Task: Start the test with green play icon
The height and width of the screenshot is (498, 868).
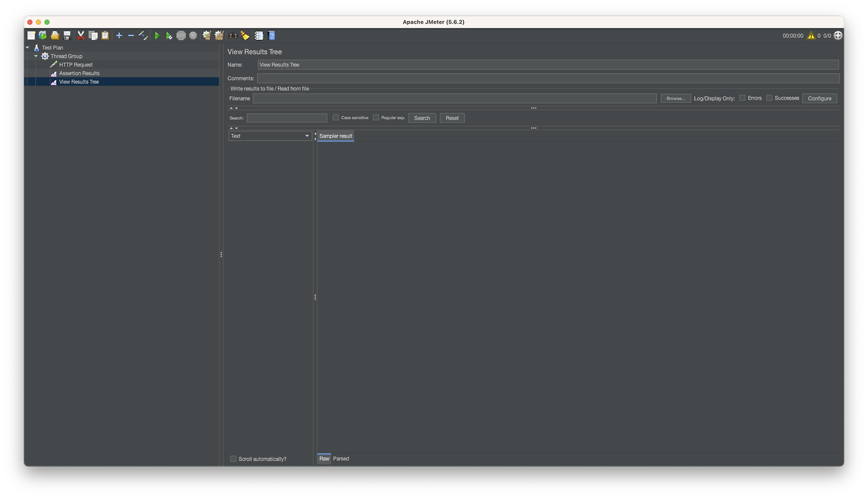Action: 157,35
